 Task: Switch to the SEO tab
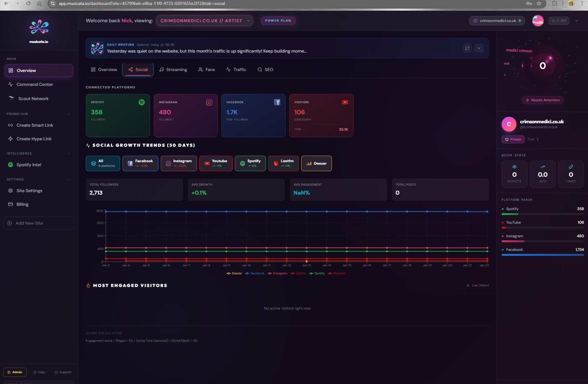(x=265, y=70)
